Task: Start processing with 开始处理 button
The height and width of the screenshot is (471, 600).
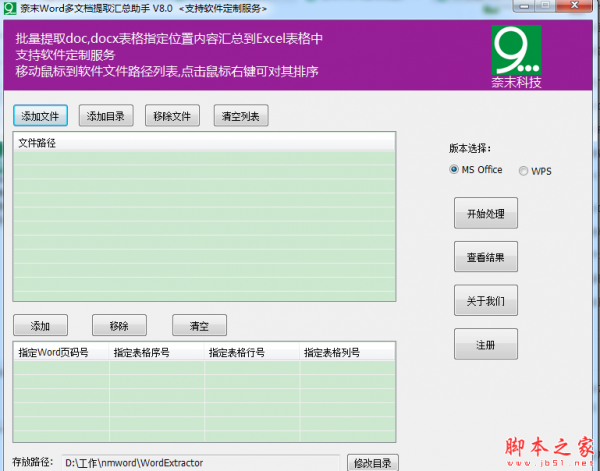Action: pos(486,213)
